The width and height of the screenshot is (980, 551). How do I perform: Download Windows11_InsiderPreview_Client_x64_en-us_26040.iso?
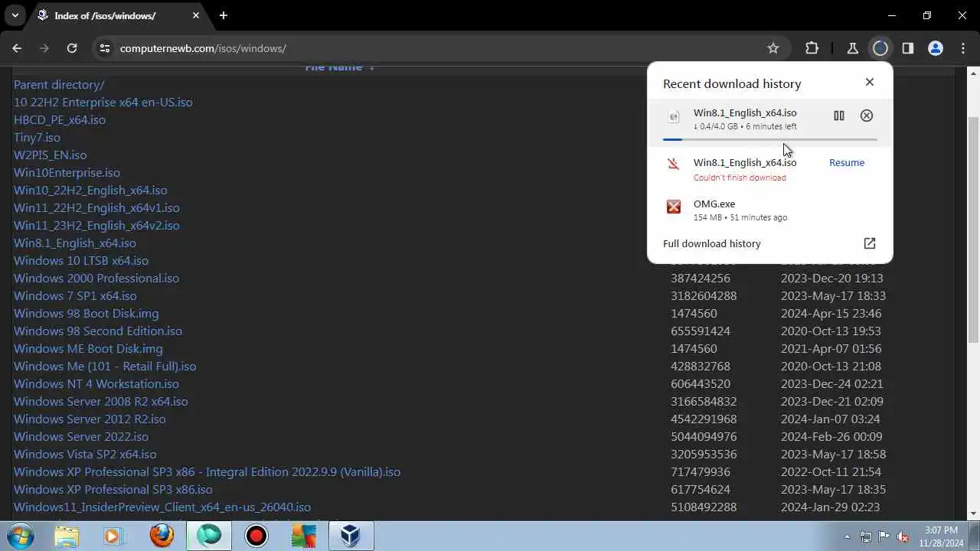pos(162,507)
